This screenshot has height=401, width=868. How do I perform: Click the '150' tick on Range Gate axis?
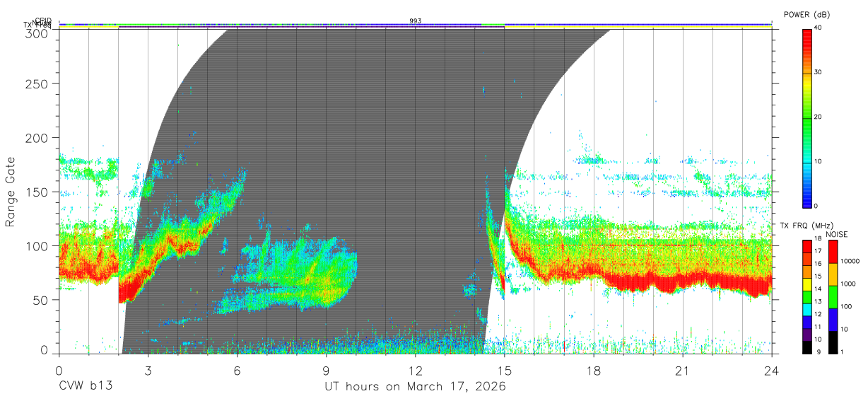click(37, 192)
